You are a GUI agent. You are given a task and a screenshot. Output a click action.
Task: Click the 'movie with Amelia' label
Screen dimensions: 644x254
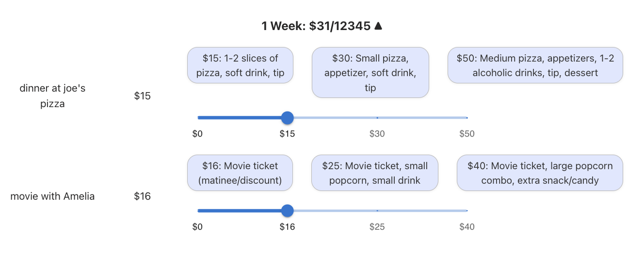(52, 196)
